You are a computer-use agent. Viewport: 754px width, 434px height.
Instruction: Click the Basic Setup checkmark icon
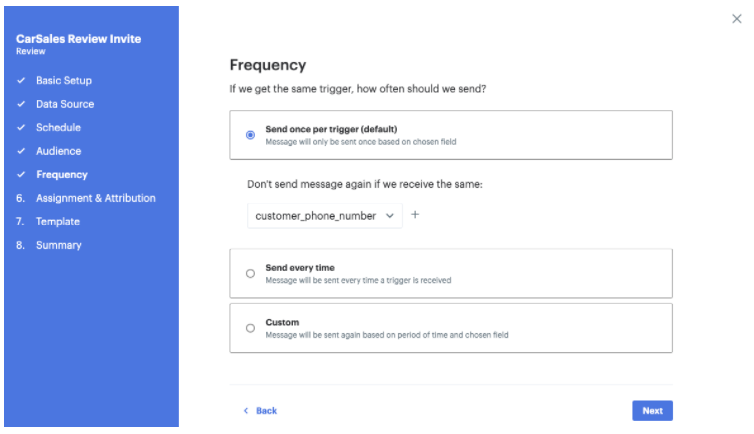tap(21, 81)
